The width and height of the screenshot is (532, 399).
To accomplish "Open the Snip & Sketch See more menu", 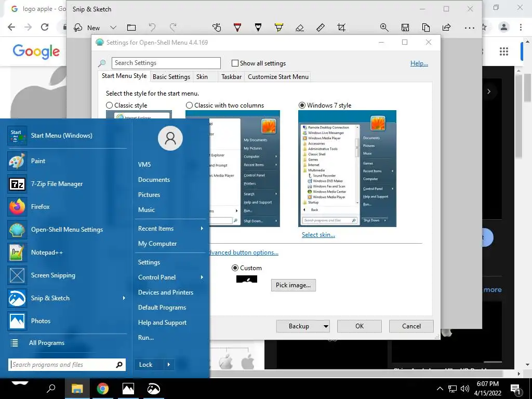I will [470, 28].
